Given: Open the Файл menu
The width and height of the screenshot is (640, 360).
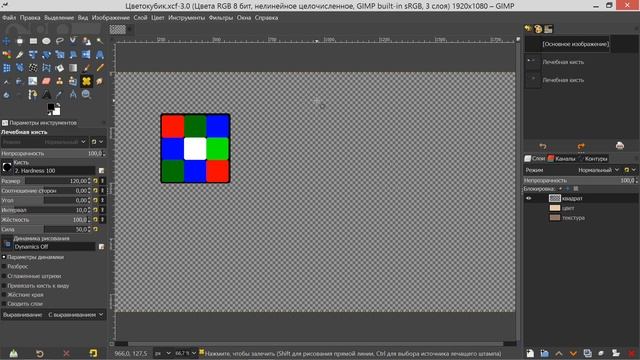Looking at the screenshot, I should [x=9, y=18].
